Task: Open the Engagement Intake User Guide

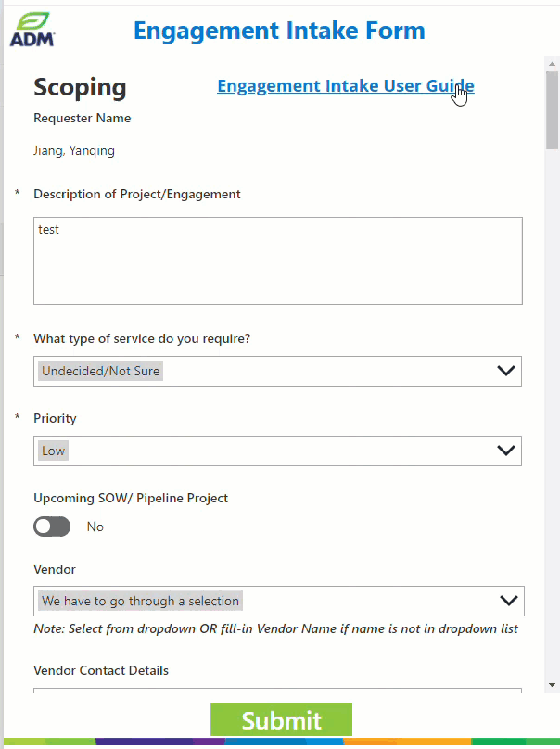Action: (x=344, y=85)
